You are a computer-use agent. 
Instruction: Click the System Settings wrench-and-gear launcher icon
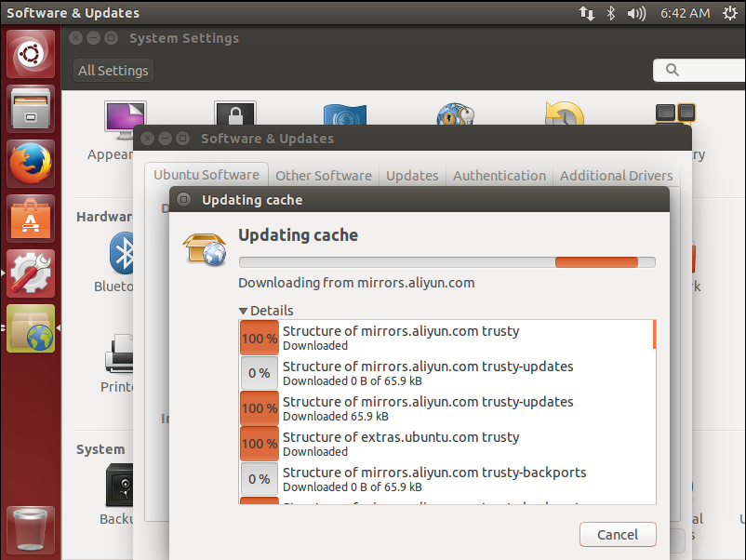pos(31,273)
